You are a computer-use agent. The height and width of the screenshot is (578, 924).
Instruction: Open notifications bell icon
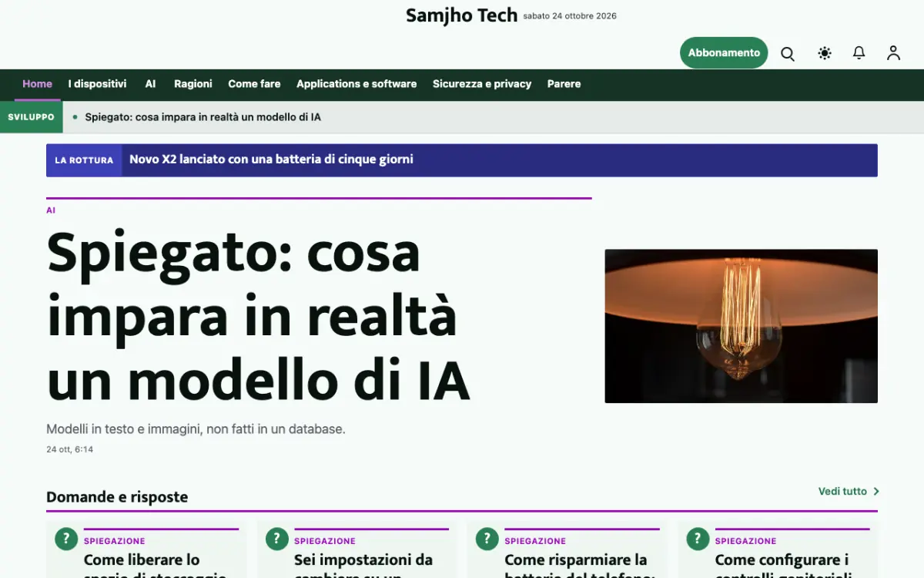click(x=859, y=53)
